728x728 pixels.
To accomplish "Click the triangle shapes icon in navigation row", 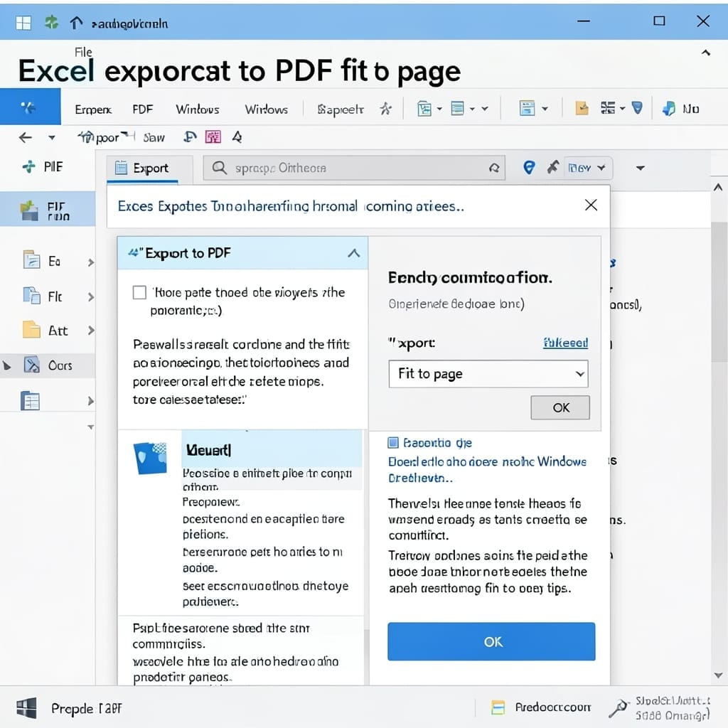I will click(237, 136).
